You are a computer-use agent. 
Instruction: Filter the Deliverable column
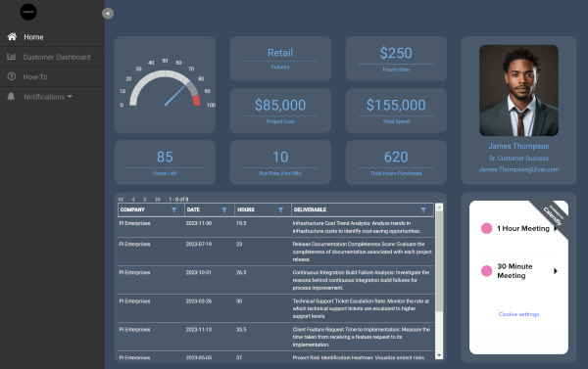(x=423, y=210)
